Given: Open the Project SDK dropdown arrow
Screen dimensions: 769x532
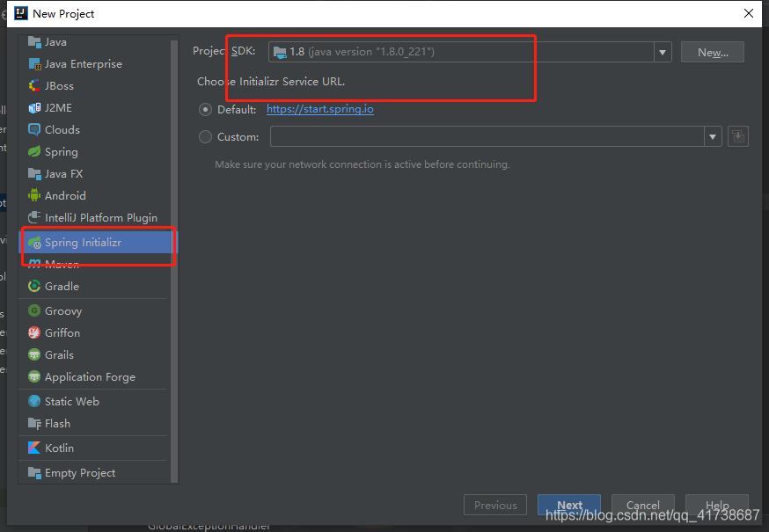Looking at the screenshot, I should [x=663, y=52].
